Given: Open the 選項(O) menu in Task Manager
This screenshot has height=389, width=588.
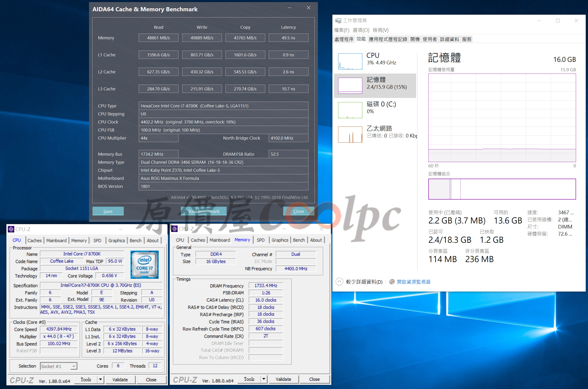Looking at the screenshot, I should click(361, 30).
